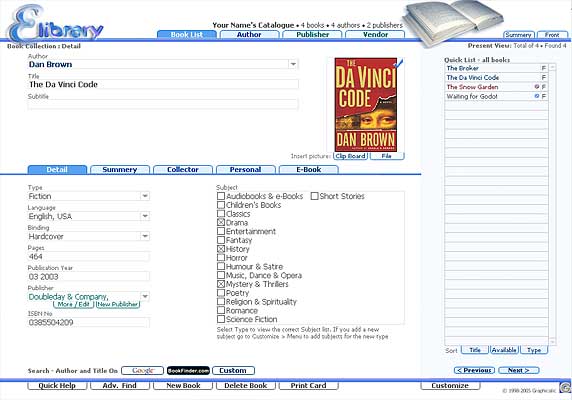Image resolution: width=572 pixels, height=400 pixels.
Task: Check the Short Stories subject
Action: click(x=314, y=196)
